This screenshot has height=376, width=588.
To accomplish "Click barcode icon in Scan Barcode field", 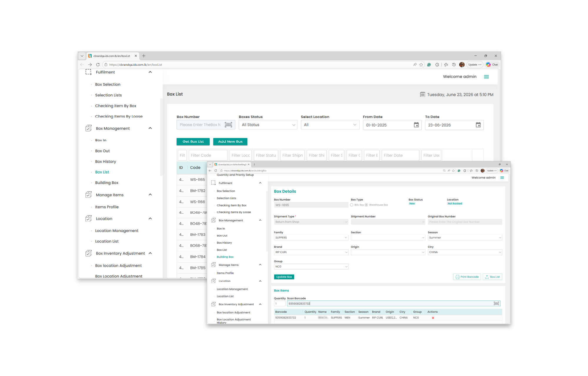I will 496,304.
